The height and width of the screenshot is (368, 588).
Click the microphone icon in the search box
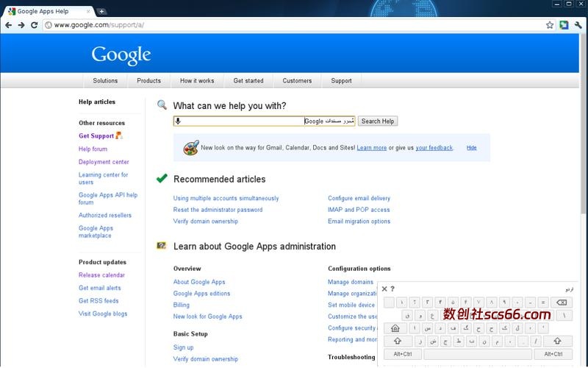coord(179,121)
